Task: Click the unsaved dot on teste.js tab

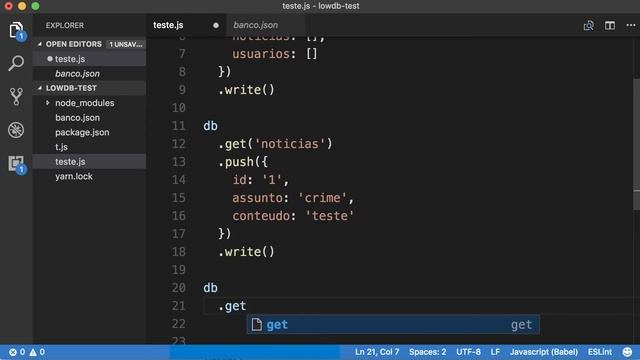Action: [x=216, y=25]
